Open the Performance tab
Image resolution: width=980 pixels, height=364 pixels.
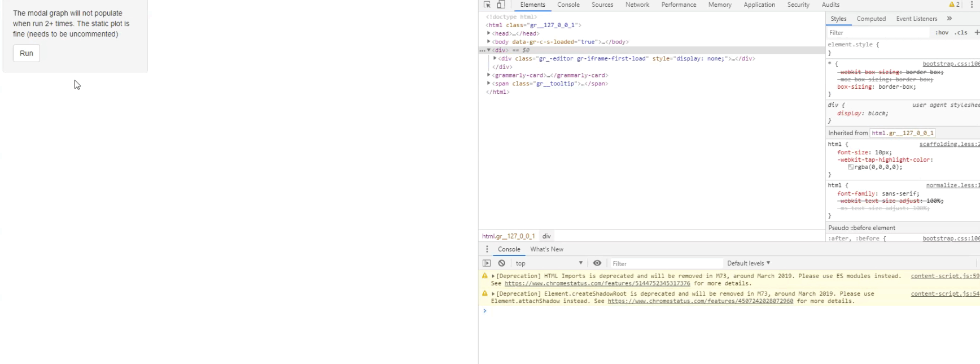tap(679, 5)
